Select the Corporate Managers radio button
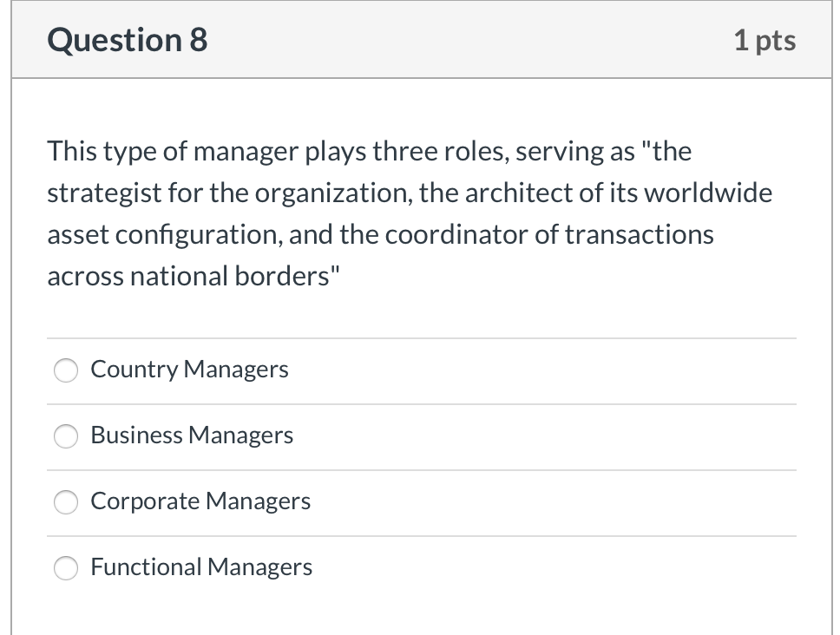Screen dimensions: 840x635 click(66, 502)
